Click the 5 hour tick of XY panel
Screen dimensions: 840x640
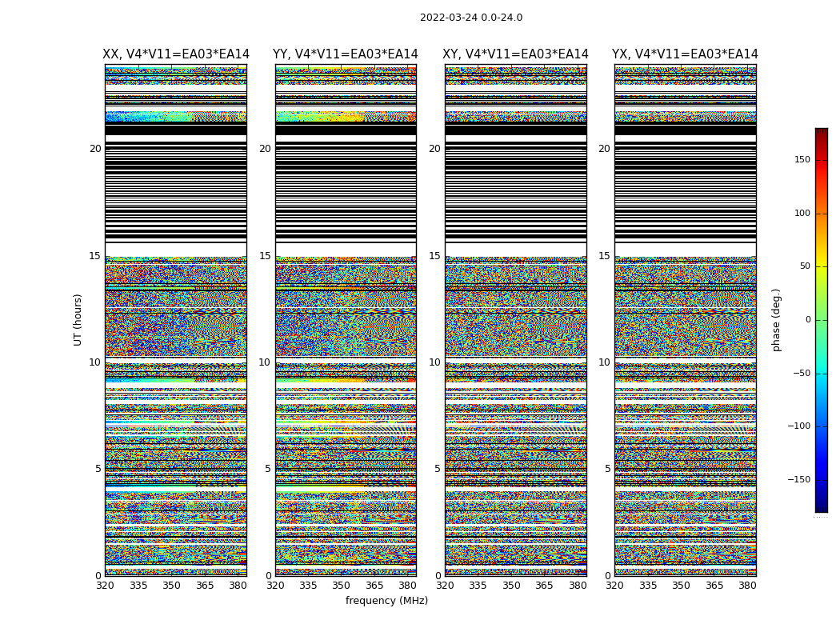pos(438,469)
